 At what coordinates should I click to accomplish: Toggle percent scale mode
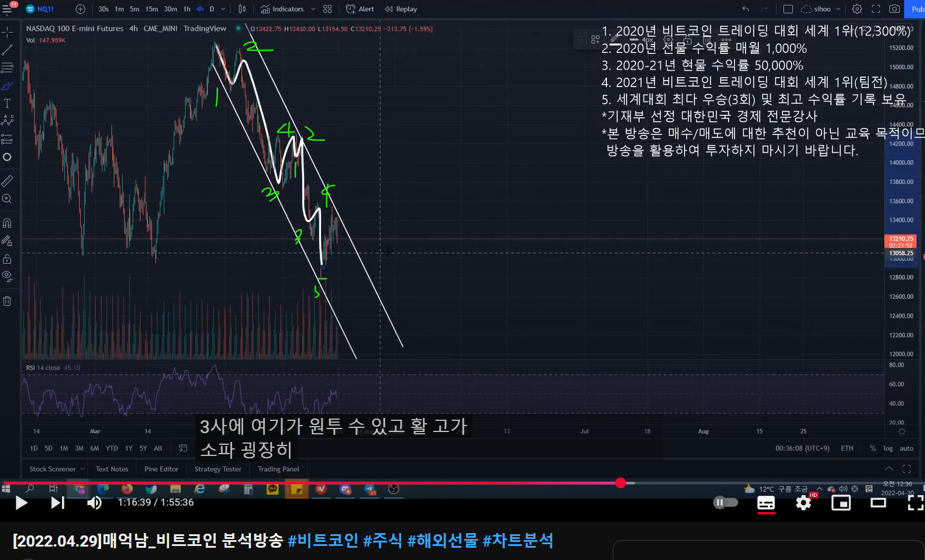click(x=873, y=448)
